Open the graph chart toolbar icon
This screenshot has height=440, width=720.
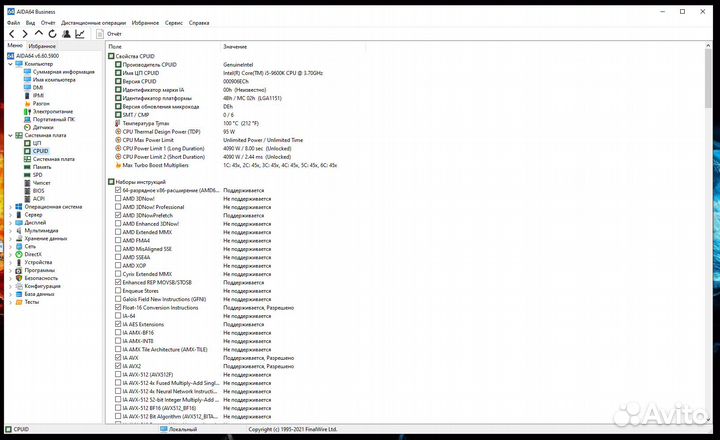point(80,34)
